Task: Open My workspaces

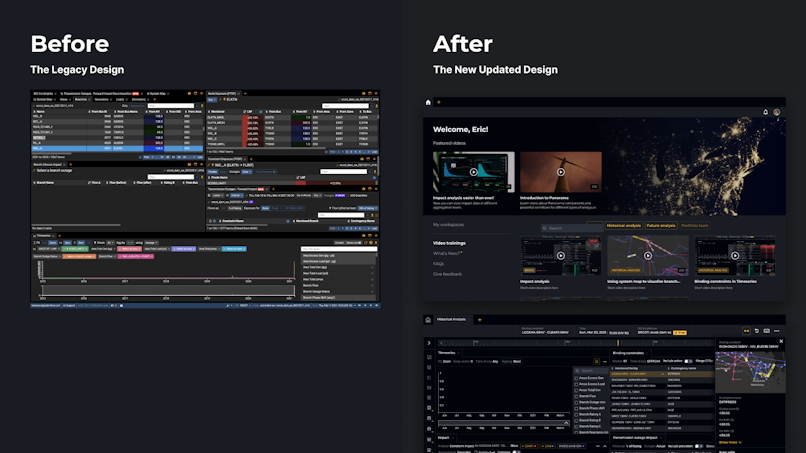Action: 448,225
